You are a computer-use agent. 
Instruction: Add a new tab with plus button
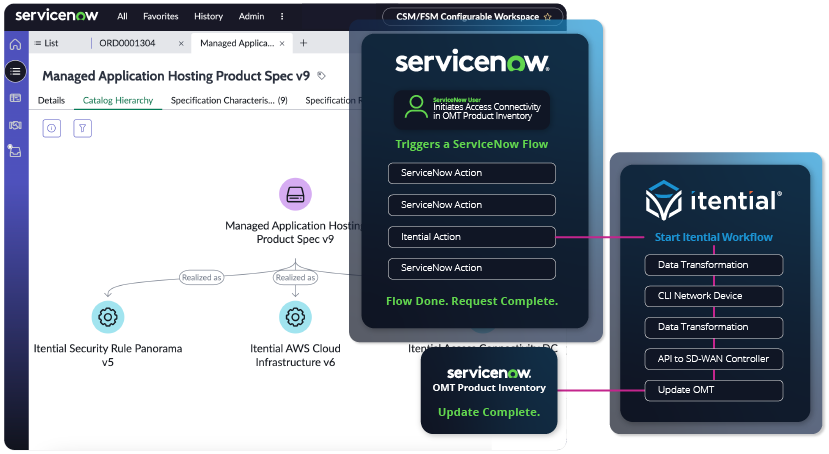(x=303, y=43)
